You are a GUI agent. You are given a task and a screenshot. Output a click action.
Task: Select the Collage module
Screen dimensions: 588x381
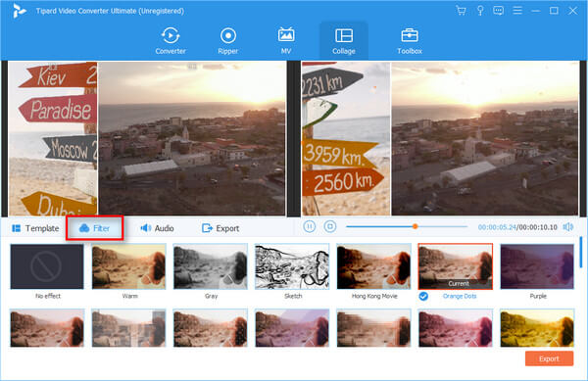click(x=344, y=40)
